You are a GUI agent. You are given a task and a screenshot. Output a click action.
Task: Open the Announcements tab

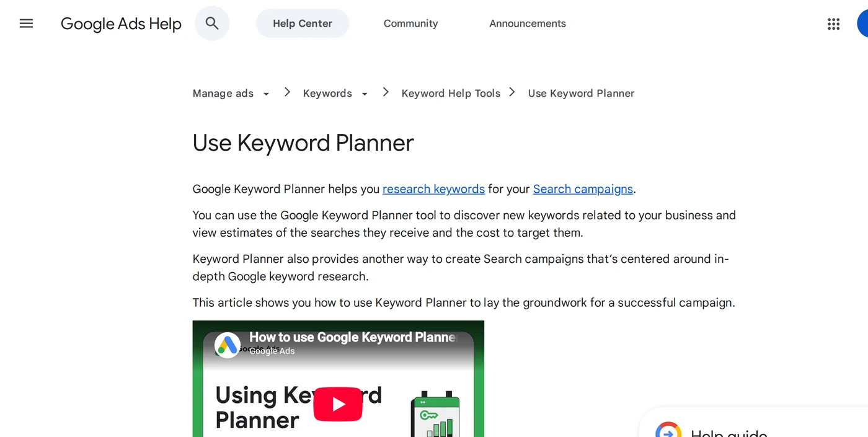point(528,24)
